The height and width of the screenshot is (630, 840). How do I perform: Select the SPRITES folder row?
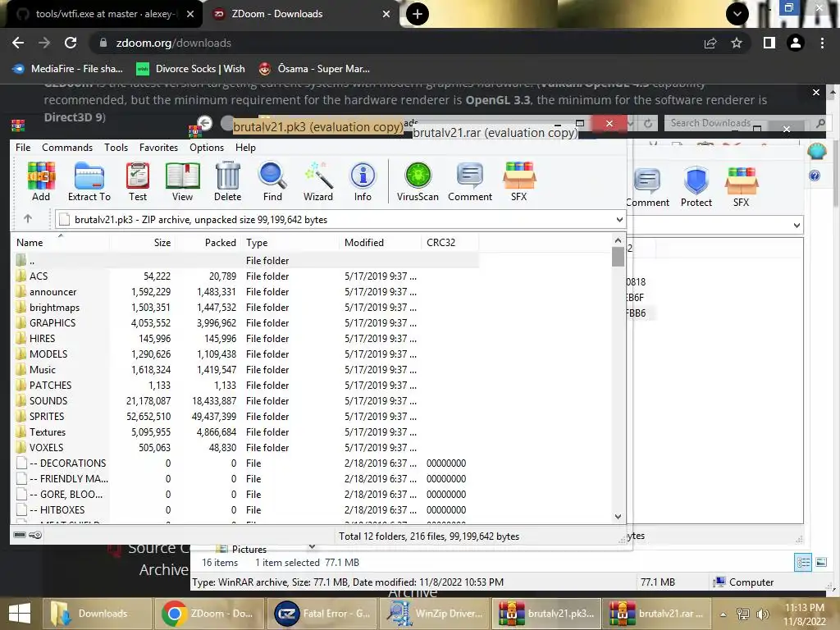[x=244, y=416]
